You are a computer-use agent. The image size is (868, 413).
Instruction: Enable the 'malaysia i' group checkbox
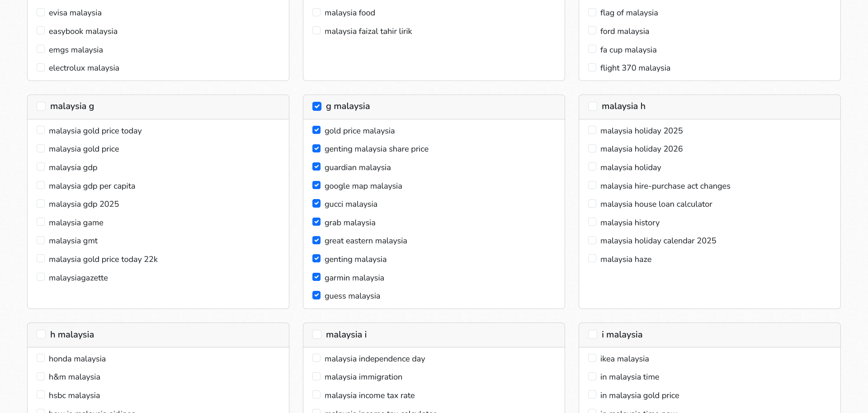tap(316, 334)
